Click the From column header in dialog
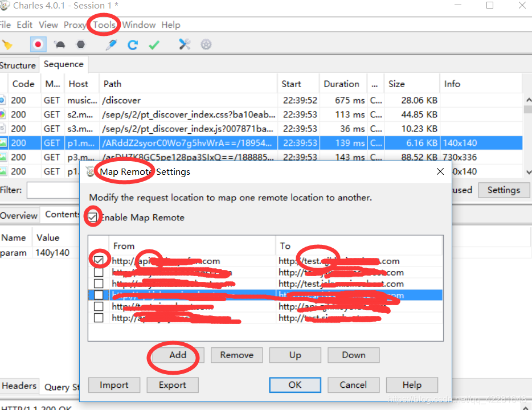This screenshot has width=532, height=410. click(x=192, y=246)
